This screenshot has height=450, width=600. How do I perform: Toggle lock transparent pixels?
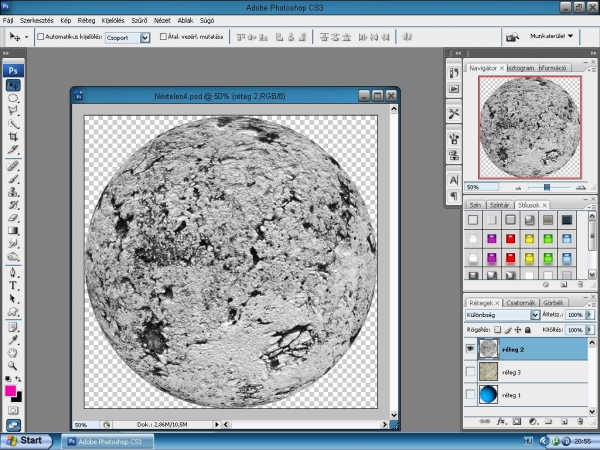point(497,330)
